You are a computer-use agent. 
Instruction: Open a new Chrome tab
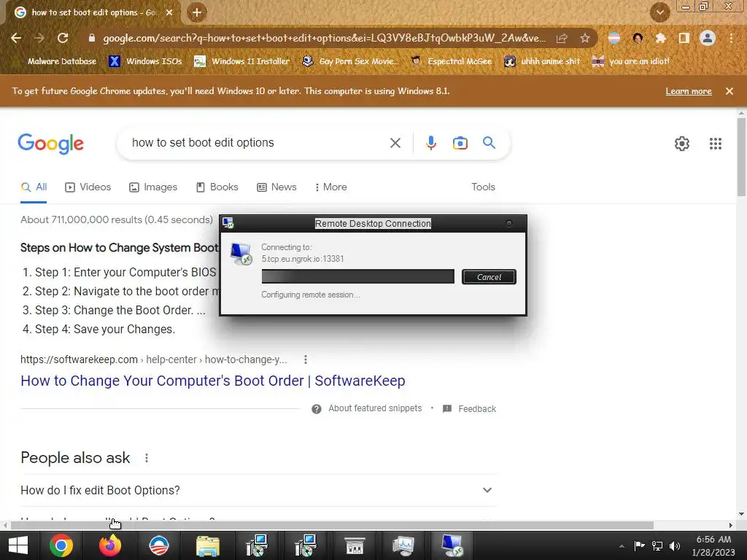(197, 12)
